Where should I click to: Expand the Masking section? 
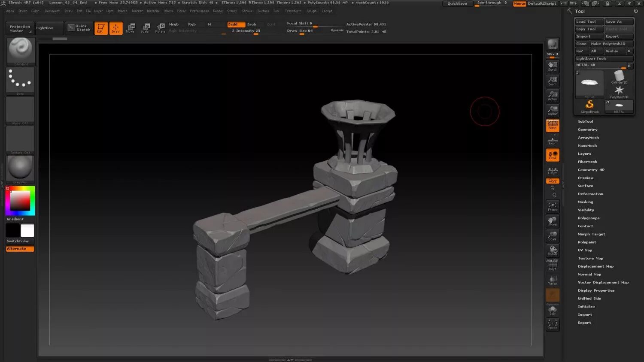point(585,202)
